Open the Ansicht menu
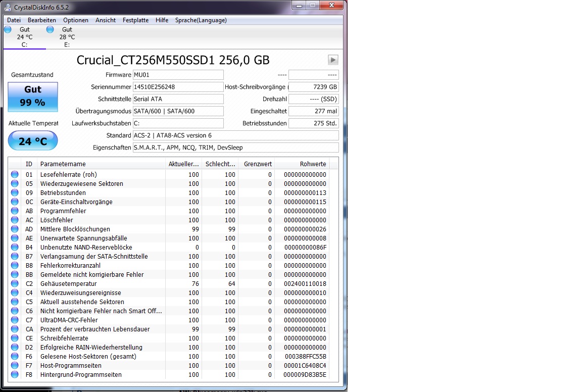The height and width of the screenshot is (392, 582). click(106, 20)
